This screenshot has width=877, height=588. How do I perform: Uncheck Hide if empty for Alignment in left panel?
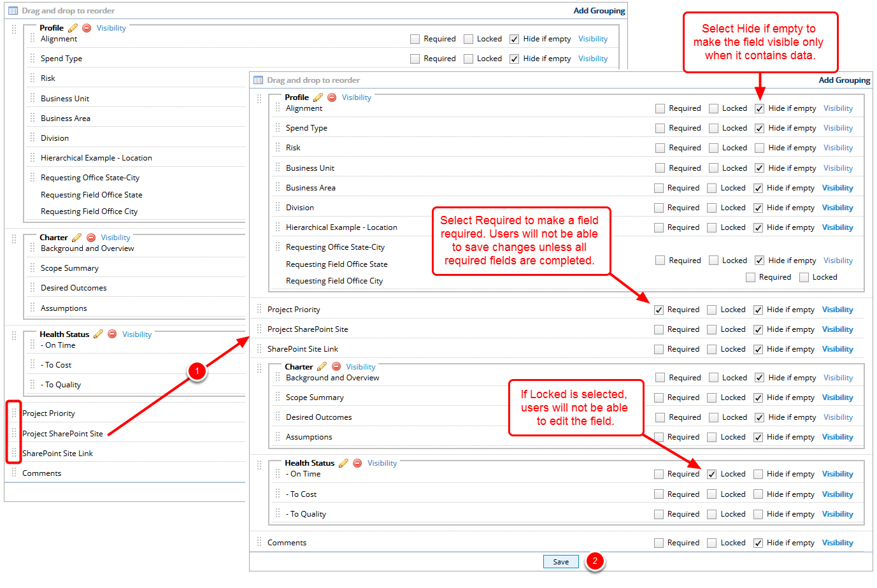[x=515, y=39]
